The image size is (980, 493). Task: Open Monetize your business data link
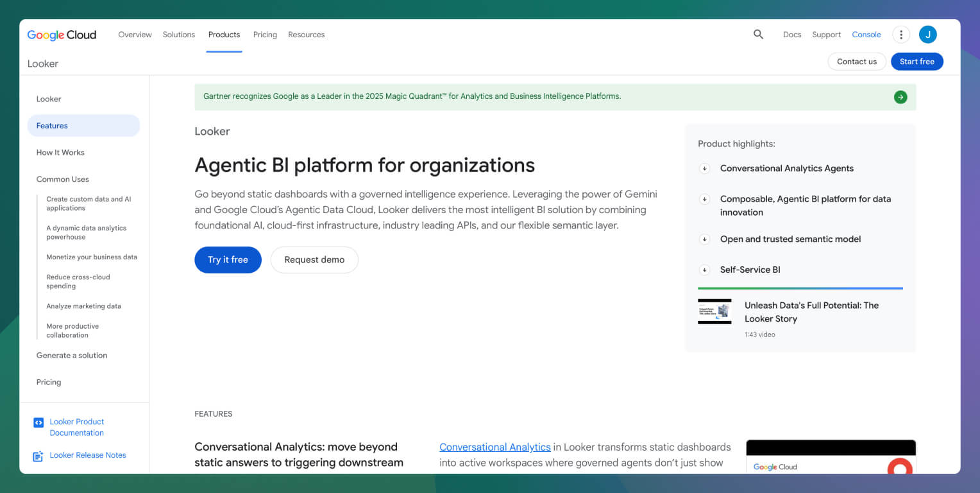coord(92,257)
